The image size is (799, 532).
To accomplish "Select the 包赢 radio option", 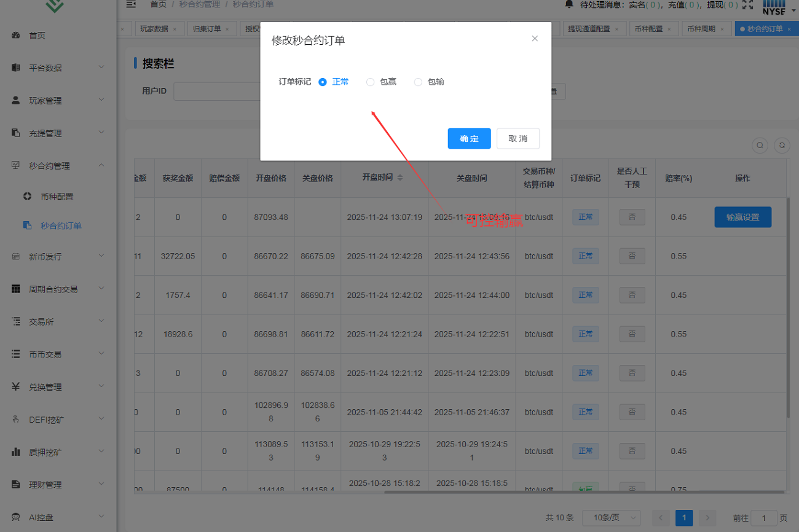I will pos(371,82).
